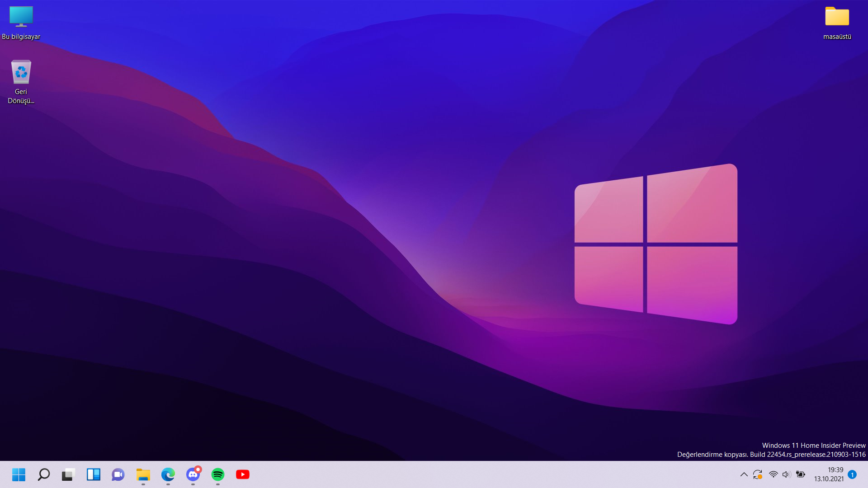Open Discord from the taskbar
The width and height of the screenshot is (868, 488).
[x=193, y=474]
